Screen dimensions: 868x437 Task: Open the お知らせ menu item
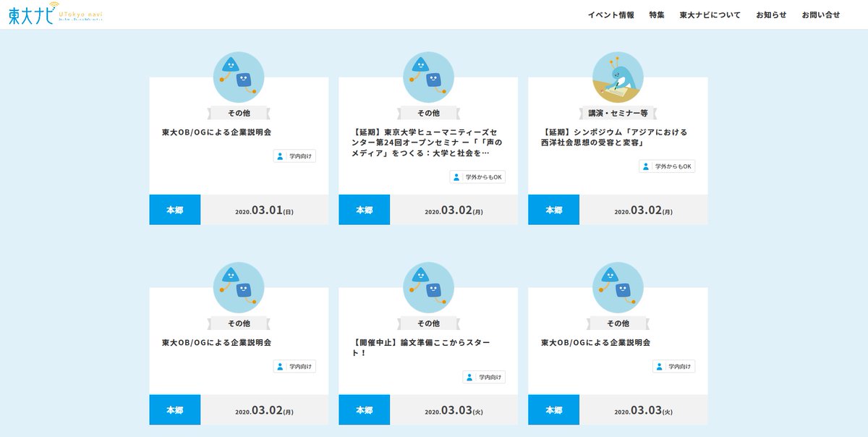(x=771, y=14)
